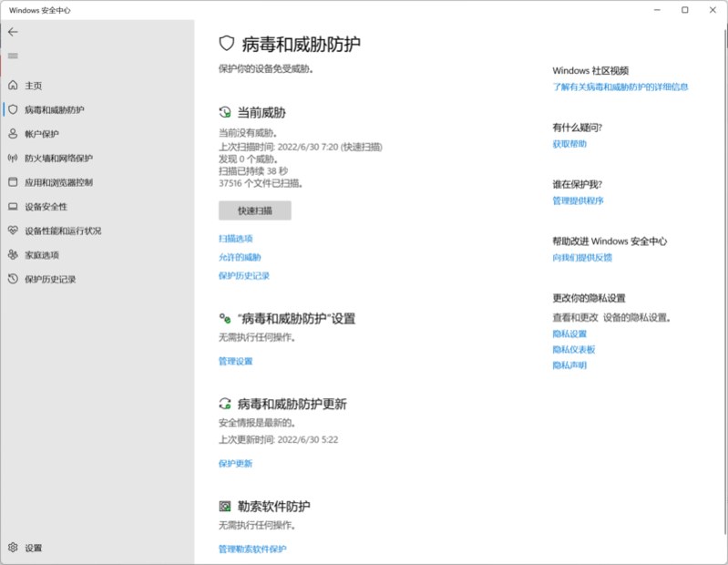Toggle the hamburger navigation menu
The height and width of the screenshot is (565, 728).
(x=13, y=56)
